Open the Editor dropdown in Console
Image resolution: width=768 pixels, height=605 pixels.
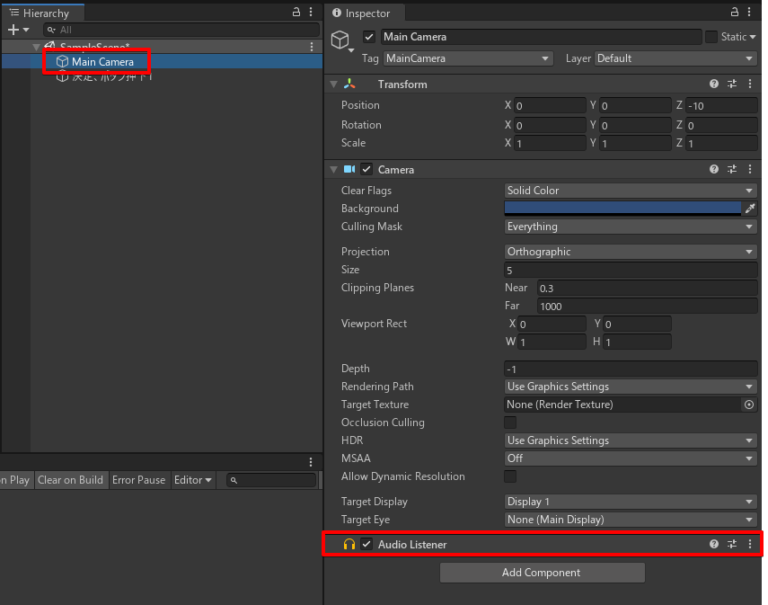(x=193, y=480)
